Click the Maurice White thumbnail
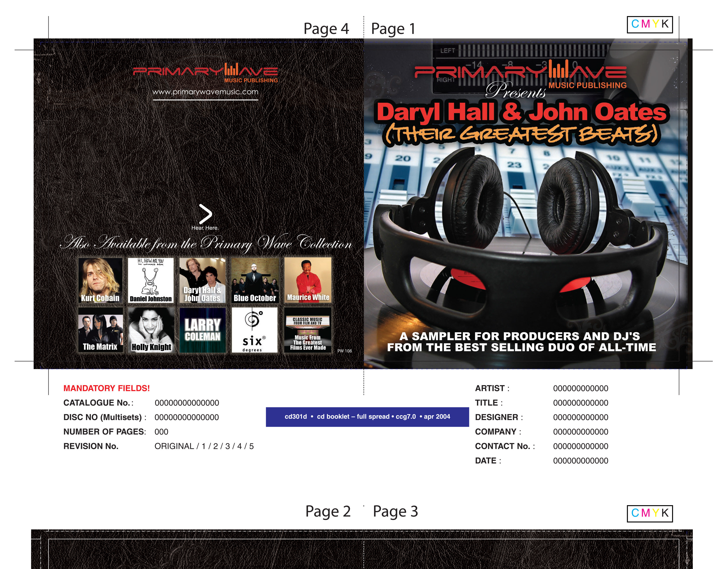 [308, 280]
